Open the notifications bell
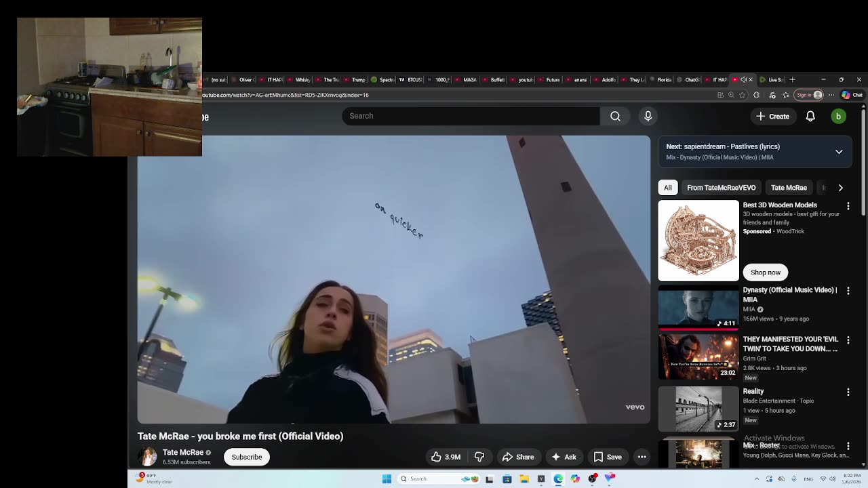The image size is (868, 488). [810, 117]
